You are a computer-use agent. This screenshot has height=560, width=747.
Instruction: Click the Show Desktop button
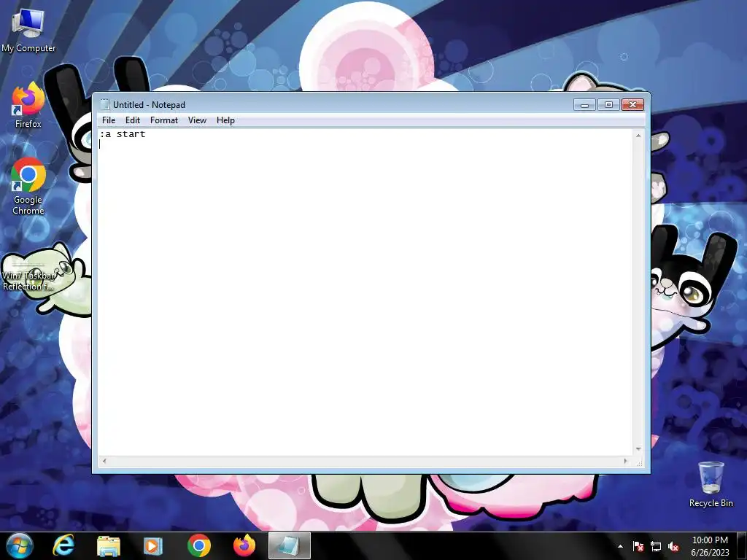tap(742, 545)
